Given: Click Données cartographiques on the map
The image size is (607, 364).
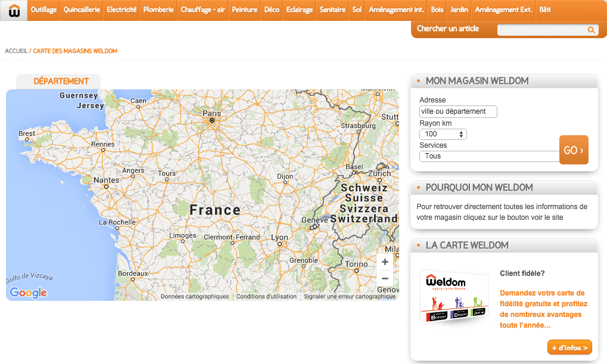Looking at the screenshot, I should point(195,297).
